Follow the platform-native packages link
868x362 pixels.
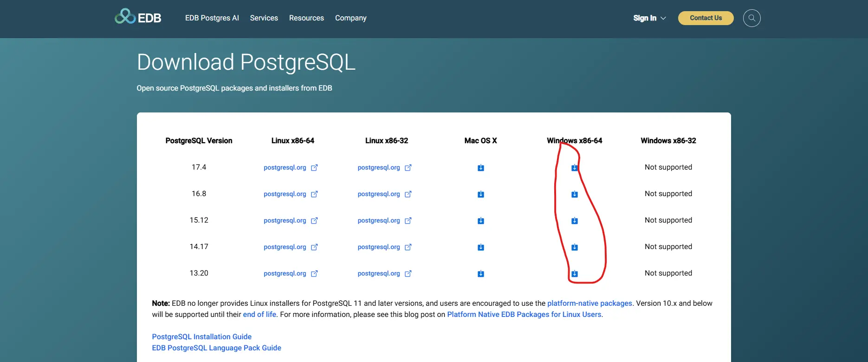[589, 303]
